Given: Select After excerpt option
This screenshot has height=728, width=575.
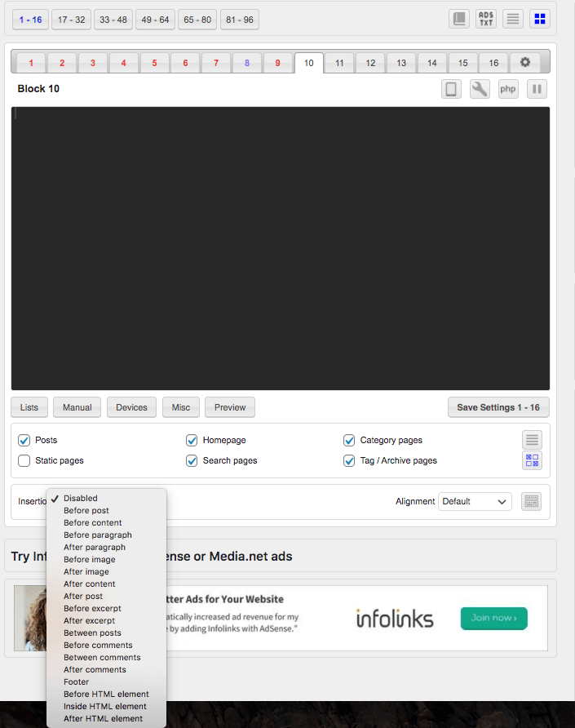Looking at the screenshot, I should pyautogui.click(x=106, y=620).
